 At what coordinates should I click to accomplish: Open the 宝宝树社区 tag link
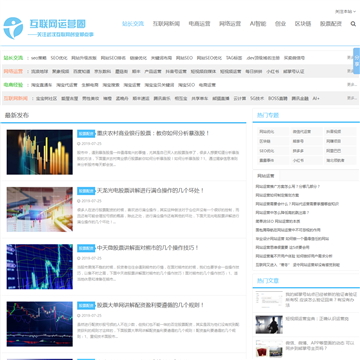point(47,99)
